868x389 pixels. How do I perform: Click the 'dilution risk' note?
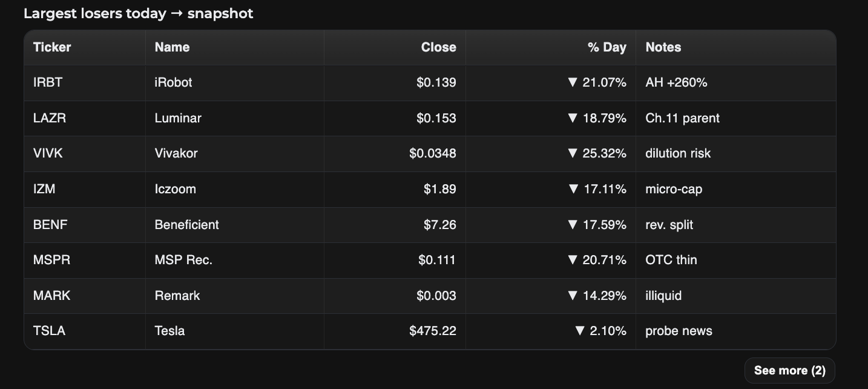(x=678, y=153)
